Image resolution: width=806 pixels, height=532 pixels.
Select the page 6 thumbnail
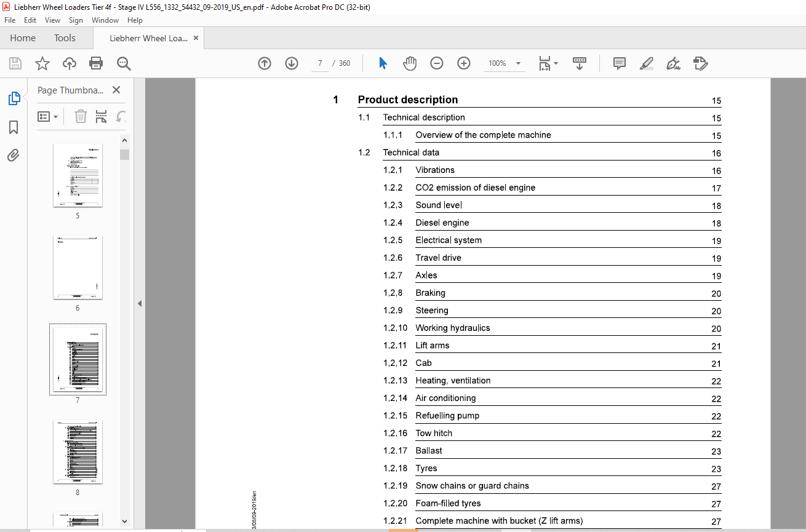coord(78,268)
